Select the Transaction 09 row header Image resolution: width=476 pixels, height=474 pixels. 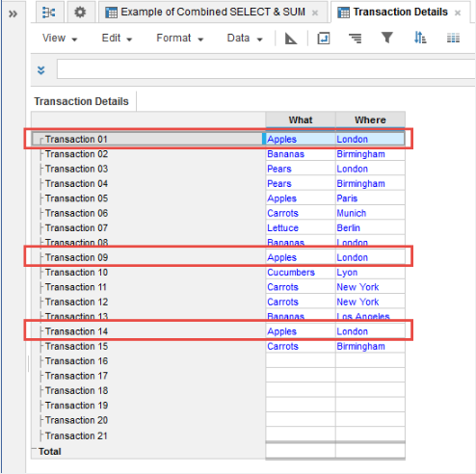[148, 257]
